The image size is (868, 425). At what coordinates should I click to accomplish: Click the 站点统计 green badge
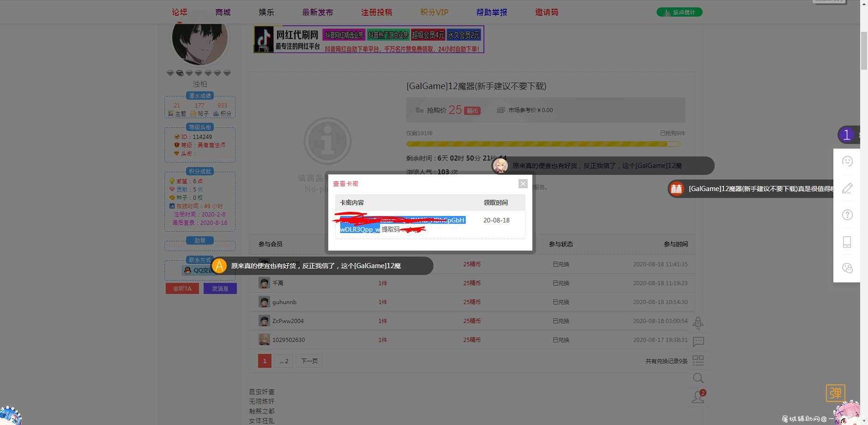(x=679, y=12)
